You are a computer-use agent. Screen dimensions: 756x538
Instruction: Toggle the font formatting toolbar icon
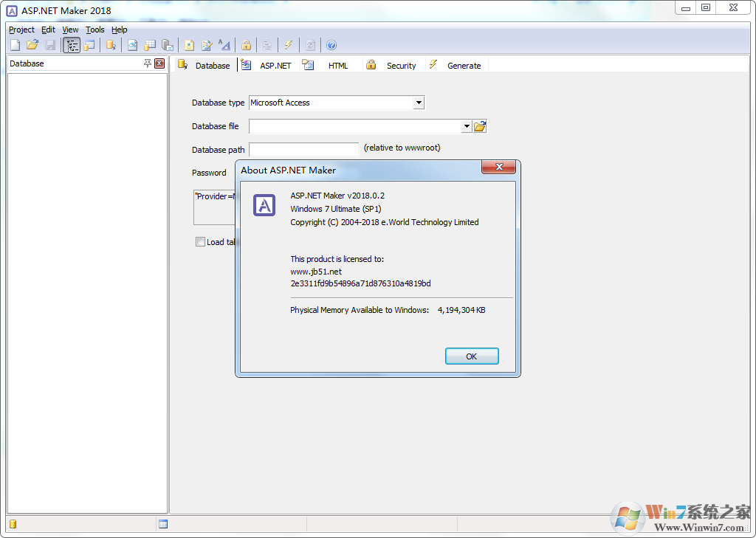[x=224, y=45]
